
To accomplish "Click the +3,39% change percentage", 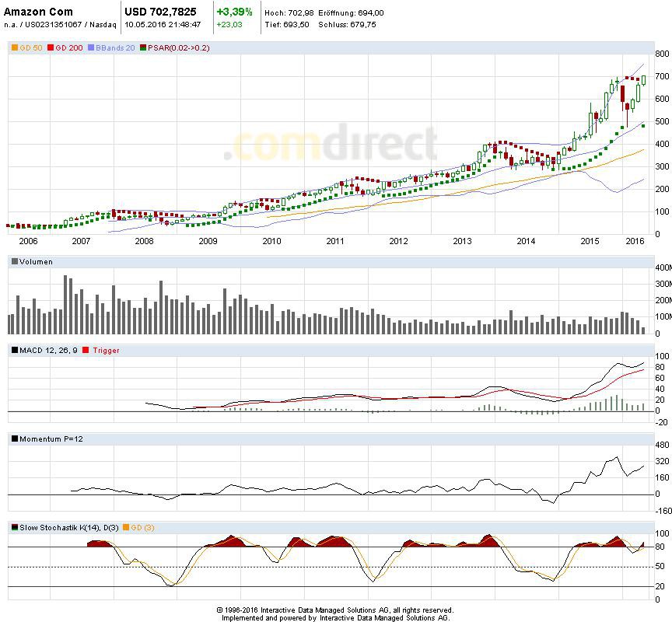I will tap(234, 12).
